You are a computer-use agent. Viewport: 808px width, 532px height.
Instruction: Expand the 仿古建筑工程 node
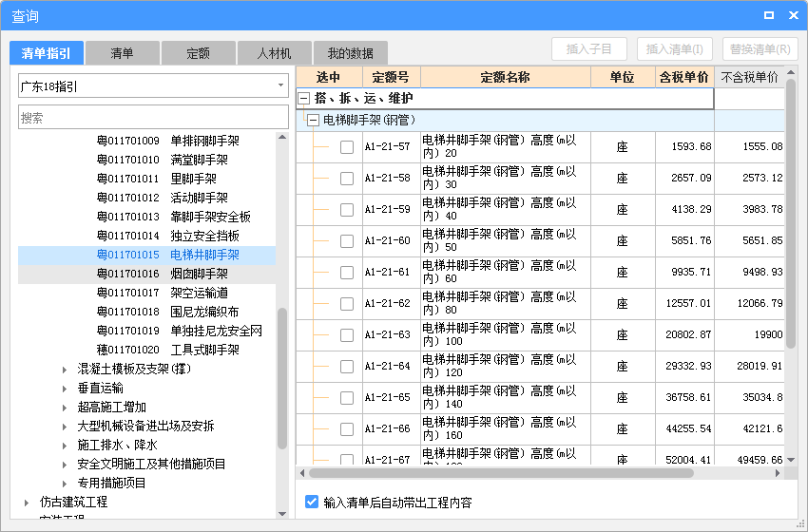click(27, 503)
